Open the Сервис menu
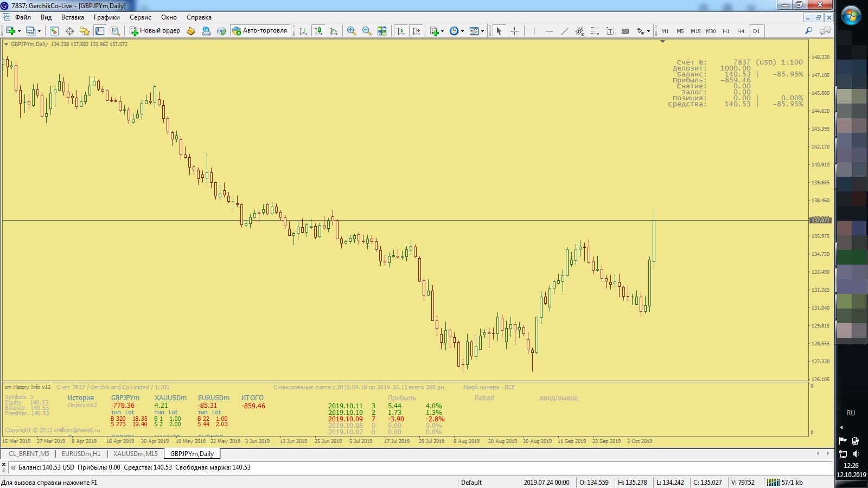 tap(141, 17)
